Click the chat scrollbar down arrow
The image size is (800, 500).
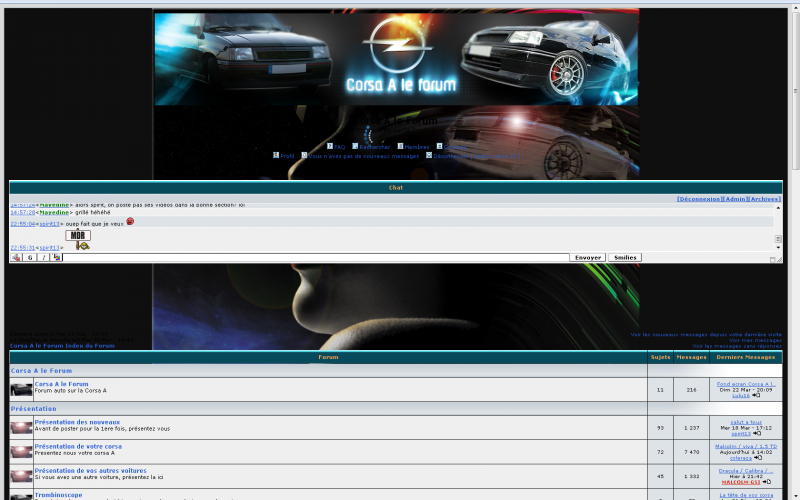coord(778,247)
